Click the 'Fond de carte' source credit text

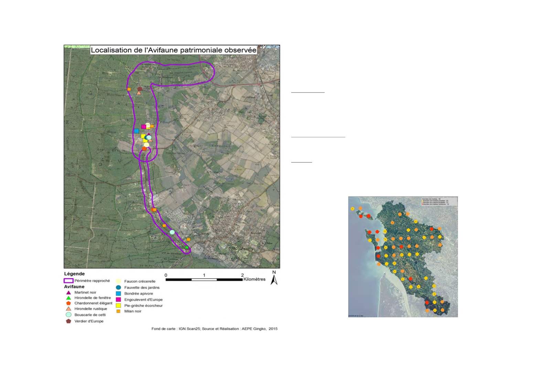(214, 329)
